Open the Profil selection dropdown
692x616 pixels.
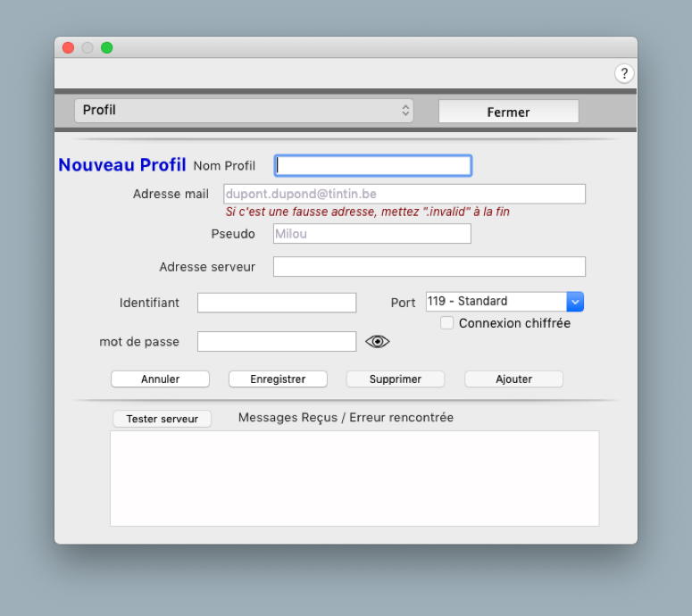point(244,111)
